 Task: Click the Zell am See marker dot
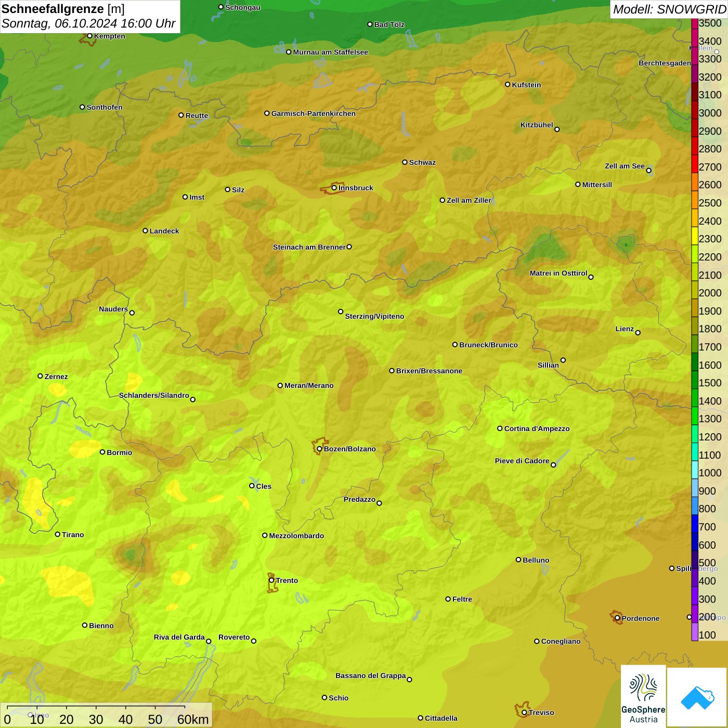pyautogui.click(x=648, y=170)
